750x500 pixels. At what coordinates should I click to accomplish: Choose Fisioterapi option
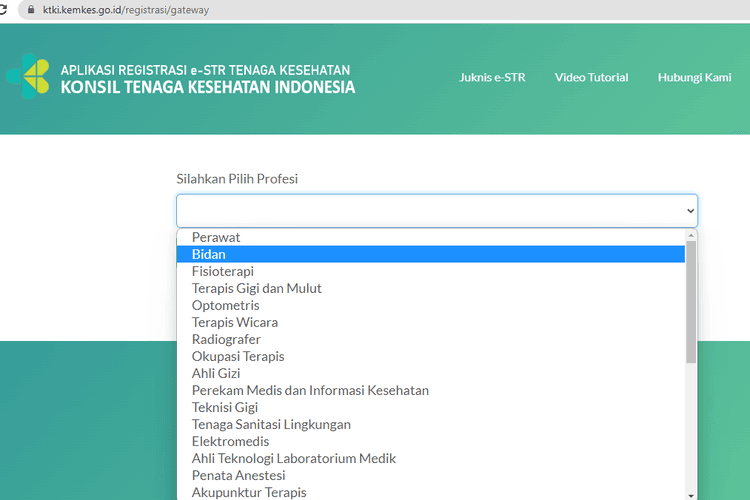[430, 271]
